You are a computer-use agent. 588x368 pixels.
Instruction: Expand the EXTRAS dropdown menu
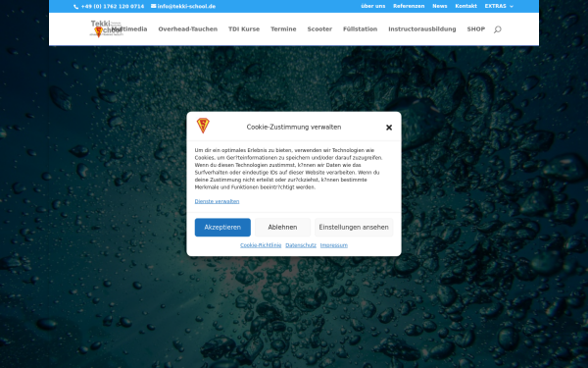pos(499,6)
